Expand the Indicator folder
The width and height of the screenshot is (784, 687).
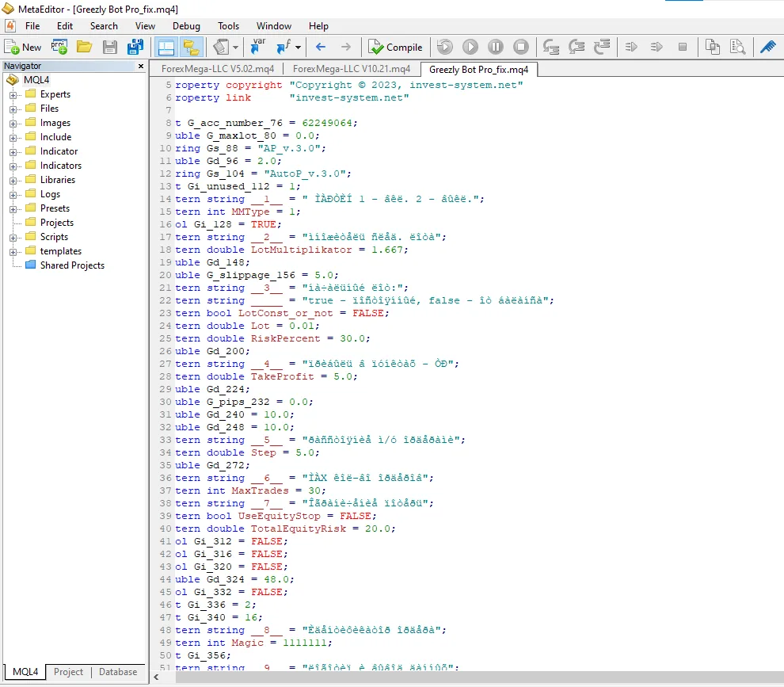click(x=13, y=151)
